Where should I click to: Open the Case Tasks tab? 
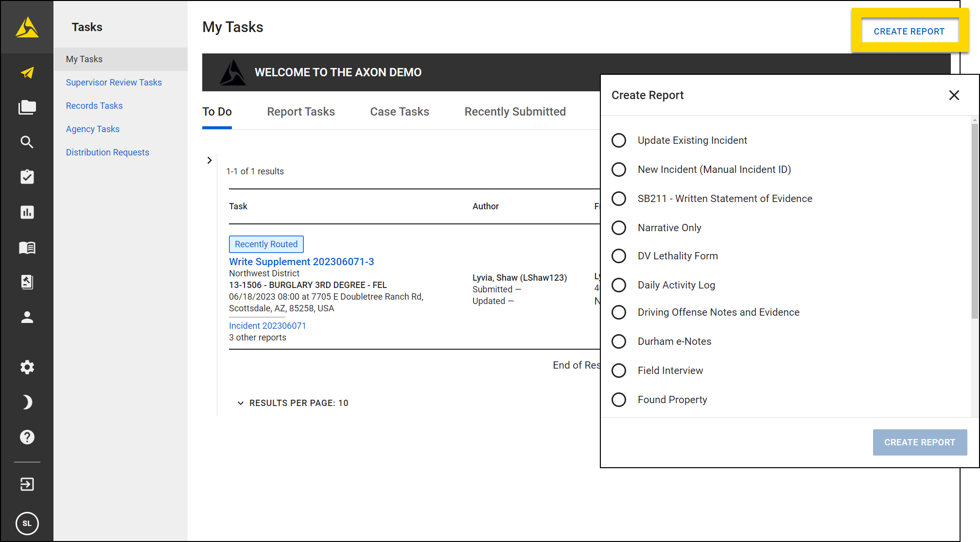399,111
